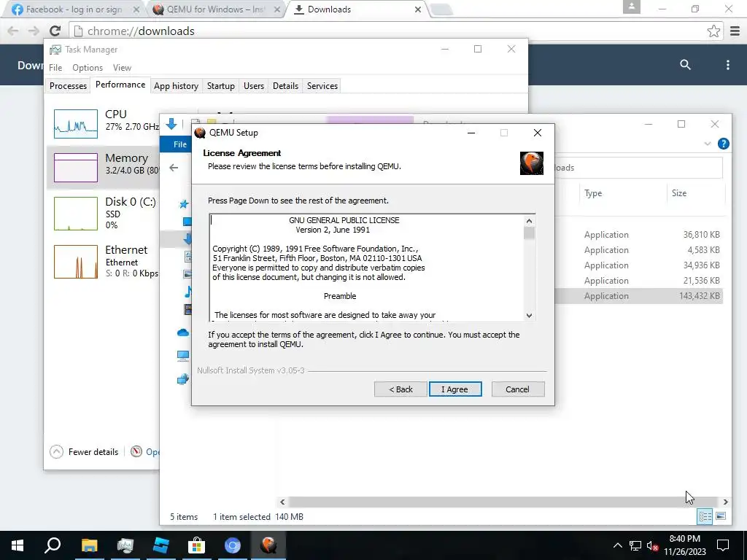Select the CPU performance graph
This screenshot has width=747, height=560.
(76, 124)
